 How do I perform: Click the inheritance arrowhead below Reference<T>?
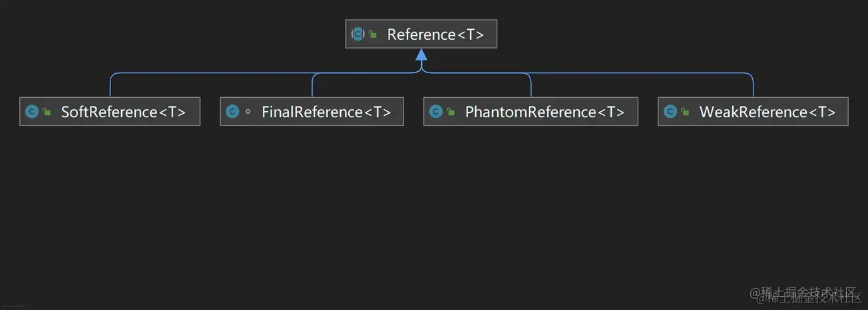pyautogui.click(x=421, y=55)
